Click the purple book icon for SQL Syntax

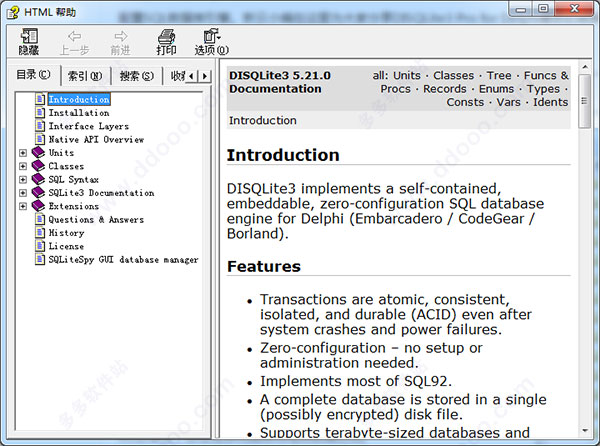coord(38,179)
